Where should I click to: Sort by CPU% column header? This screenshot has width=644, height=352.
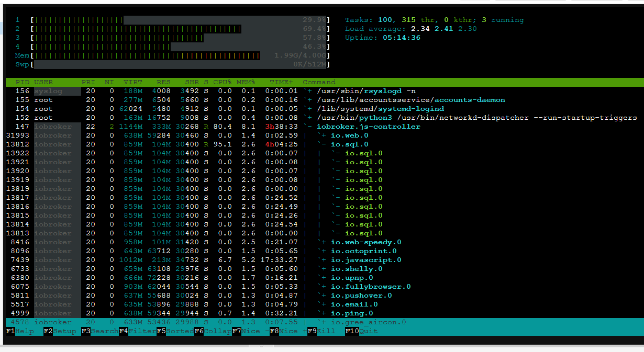[x=223, y=82]
